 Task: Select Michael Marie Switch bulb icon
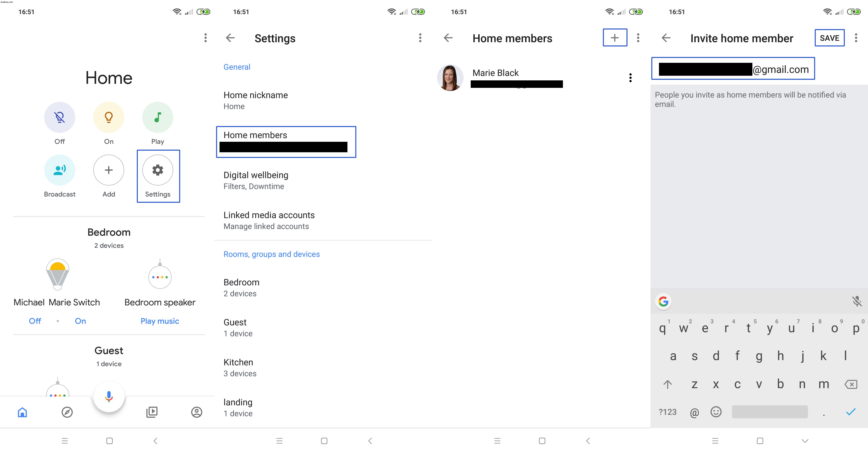(x=58, y=274)
